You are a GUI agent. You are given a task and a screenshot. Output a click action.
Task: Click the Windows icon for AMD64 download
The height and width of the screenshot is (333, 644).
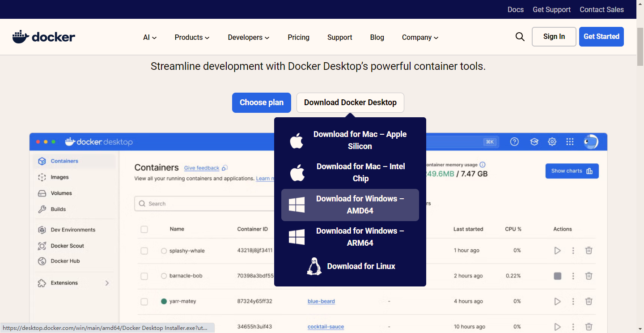297,205
